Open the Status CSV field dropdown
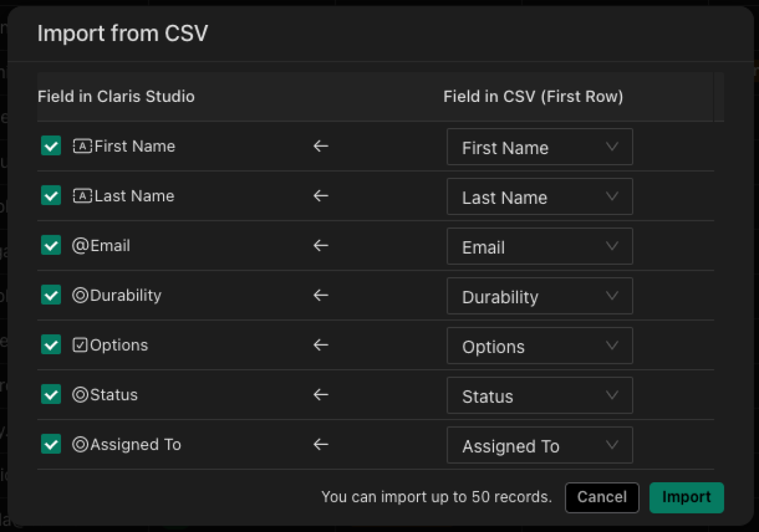Image resolution: width=759 pixels, height=532 pixels. pos(540,396)
